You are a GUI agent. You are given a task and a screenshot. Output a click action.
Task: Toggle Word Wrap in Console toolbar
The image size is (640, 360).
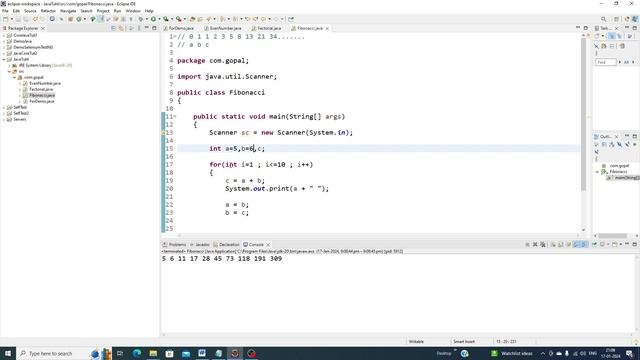point(569,244)
